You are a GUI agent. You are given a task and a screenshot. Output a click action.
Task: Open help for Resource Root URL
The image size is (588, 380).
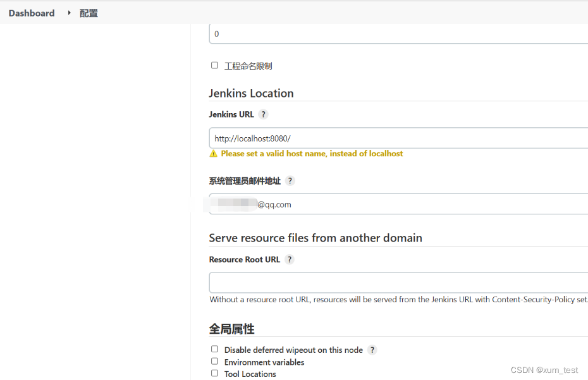click(289, 259)
